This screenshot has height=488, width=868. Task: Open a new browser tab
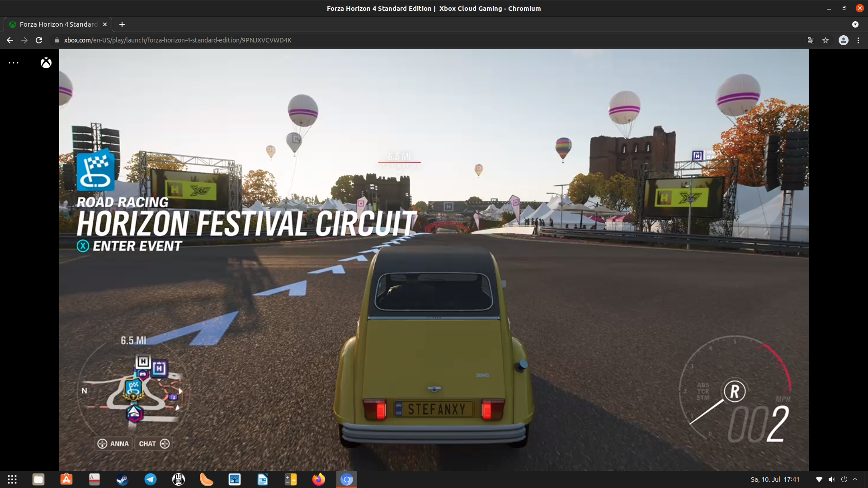(122, 24)
